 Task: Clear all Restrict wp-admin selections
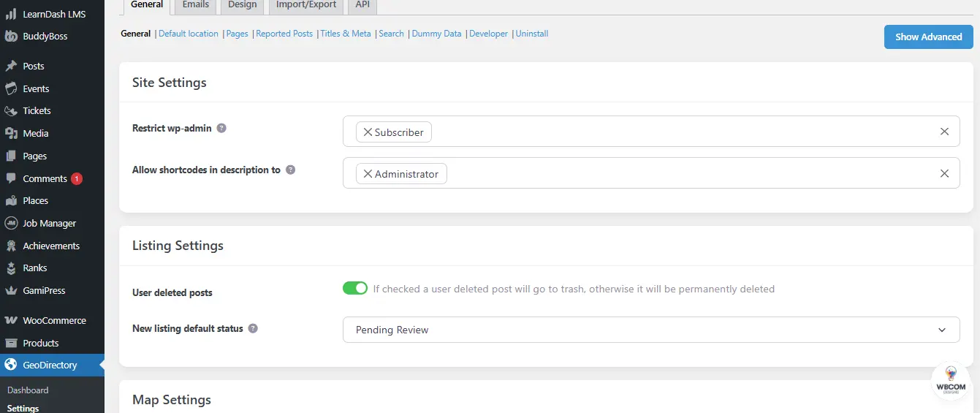[944, 132]
